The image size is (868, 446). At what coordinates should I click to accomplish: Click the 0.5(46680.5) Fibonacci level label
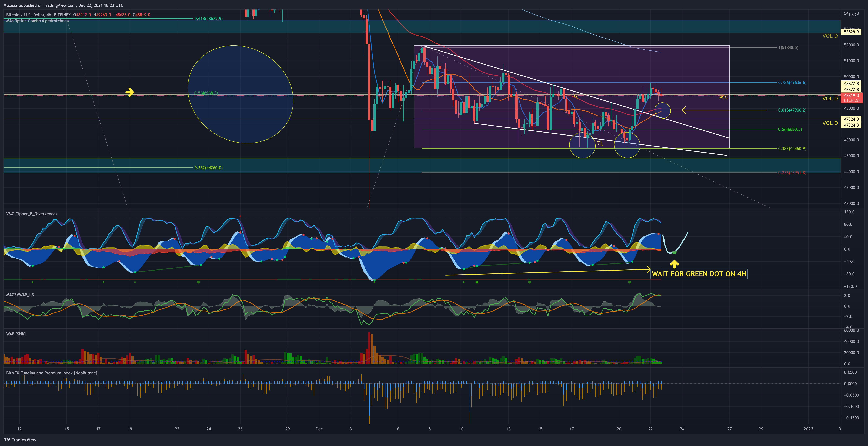tap(790, 129)
